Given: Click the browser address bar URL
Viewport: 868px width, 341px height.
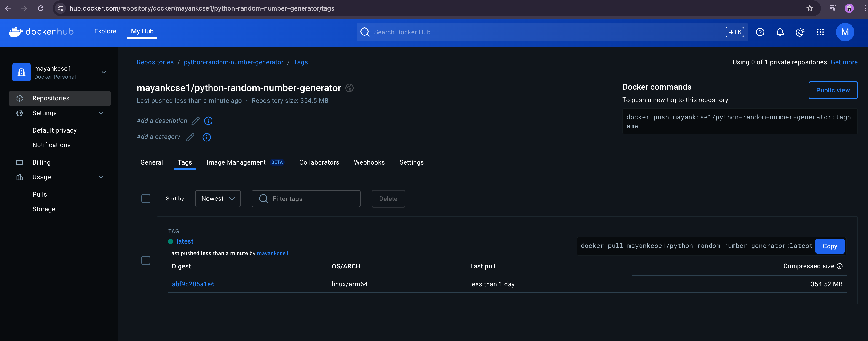Looking at the screenshot, I should click(201, 8).
